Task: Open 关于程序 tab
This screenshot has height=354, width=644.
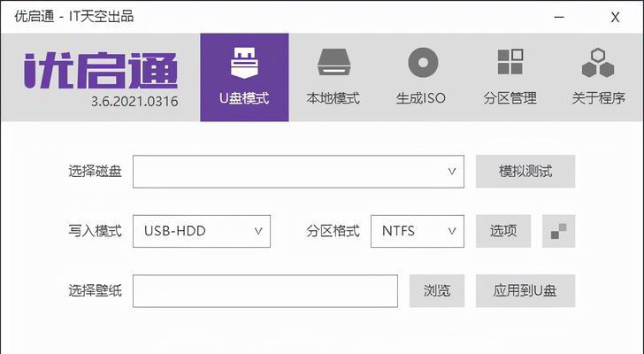Action: point(598,77)
